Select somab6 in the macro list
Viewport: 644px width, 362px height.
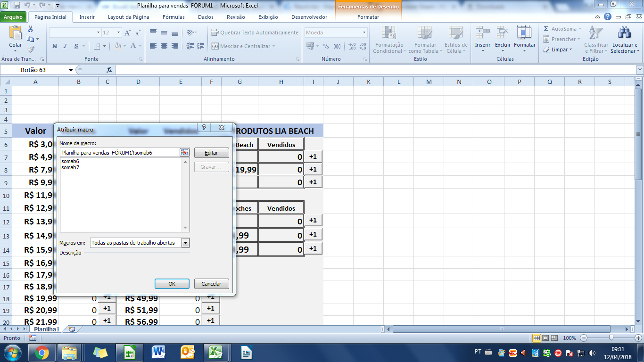70,161
